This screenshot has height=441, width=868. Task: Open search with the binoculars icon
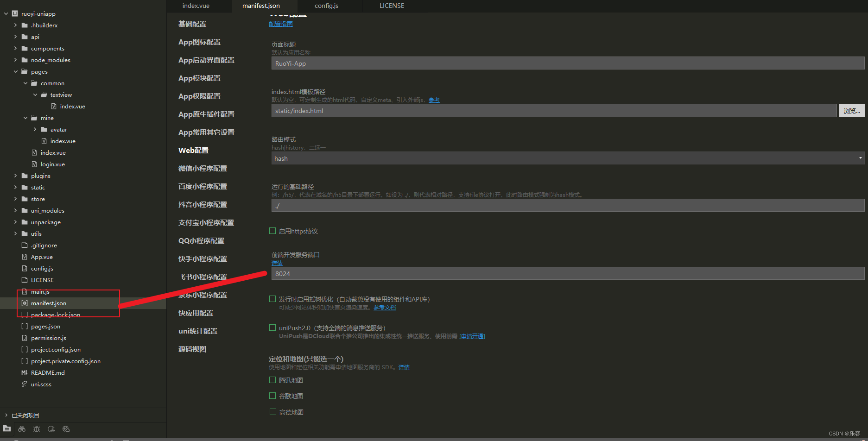point(22,429)
